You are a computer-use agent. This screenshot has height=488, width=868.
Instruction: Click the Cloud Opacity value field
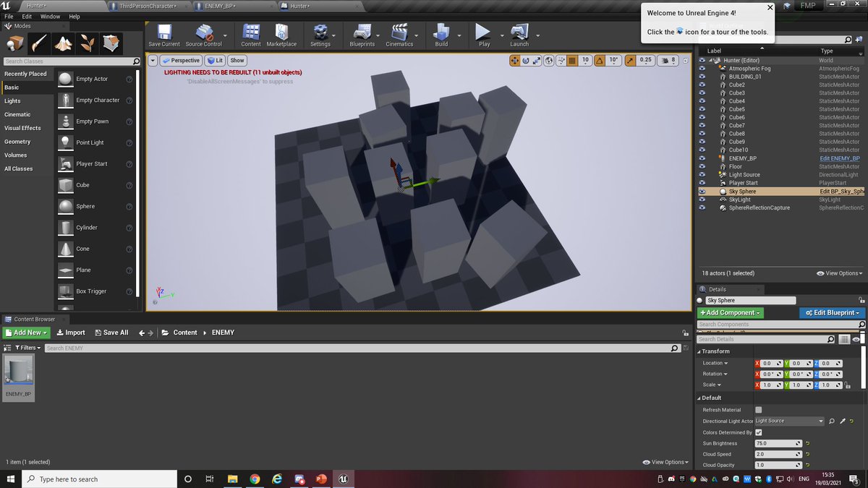pos(778,465)
